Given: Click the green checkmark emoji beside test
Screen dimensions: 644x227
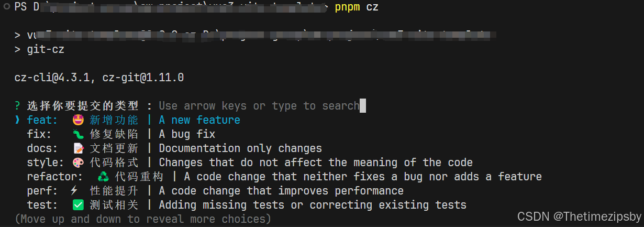Looking at the screenshot, I should pyautogui.click(x=79, y=205).
